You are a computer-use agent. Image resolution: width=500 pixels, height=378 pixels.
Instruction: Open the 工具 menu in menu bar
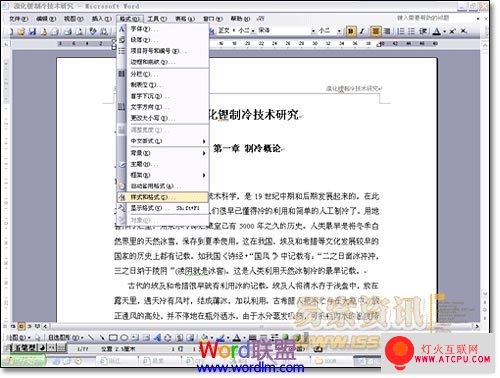pos(157,19)
